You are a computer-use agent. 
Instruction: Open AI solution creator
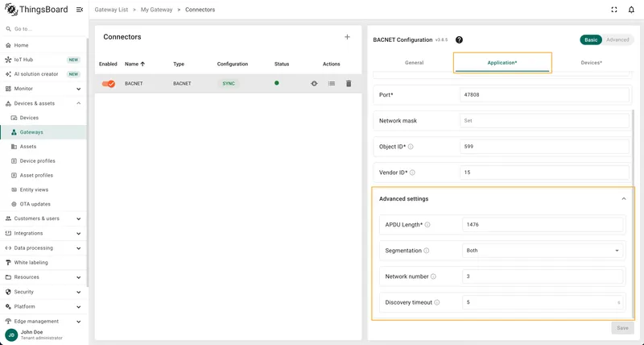43,74
